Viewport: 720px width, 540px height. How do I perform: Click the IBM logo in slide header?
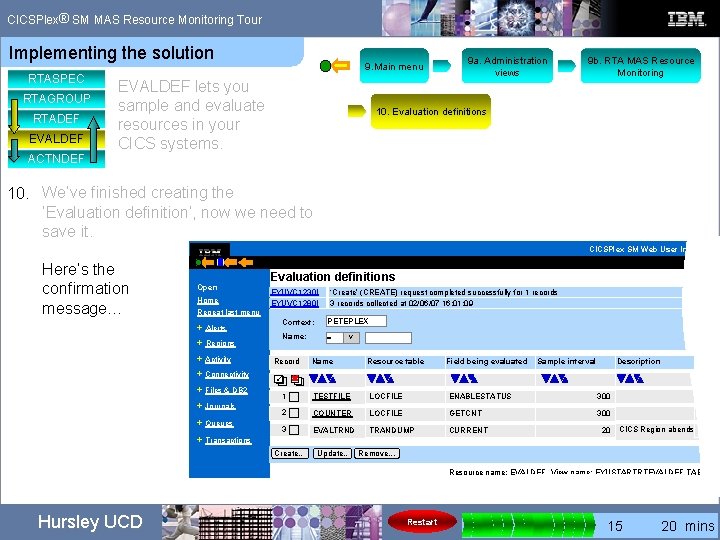point(686,19)
